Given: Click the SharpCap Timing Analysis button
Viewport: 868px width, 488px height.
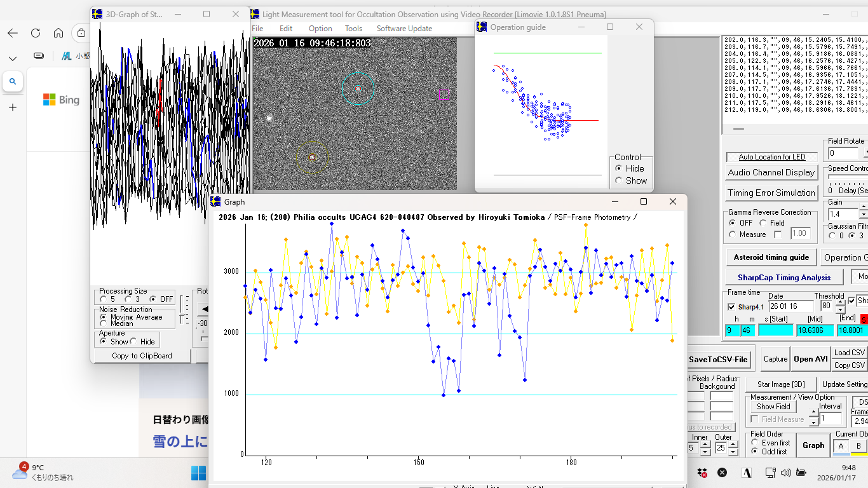Looking at the screenshot, I should [783, 278].
